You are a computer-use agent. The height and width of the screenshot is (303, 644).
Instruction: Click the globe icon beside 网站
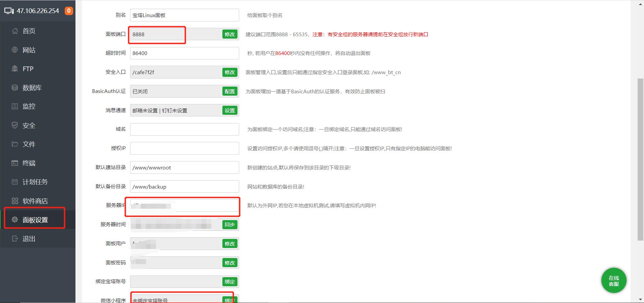pyautogui.click(x=15, y=50)
